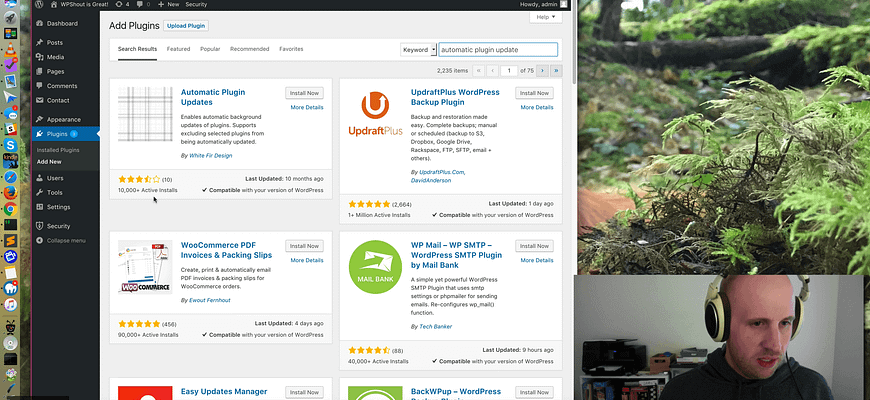The width and height of the screenshot is (870, 400).
Task: Install WP Mail SMTP by Mail Bank
Action: tap(534, 246)
